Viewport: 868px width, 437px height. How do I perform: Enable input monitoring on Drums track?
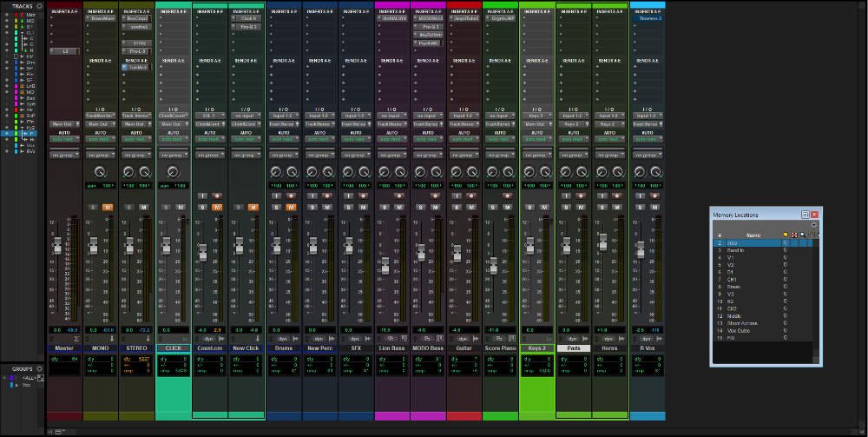(276, 195)
